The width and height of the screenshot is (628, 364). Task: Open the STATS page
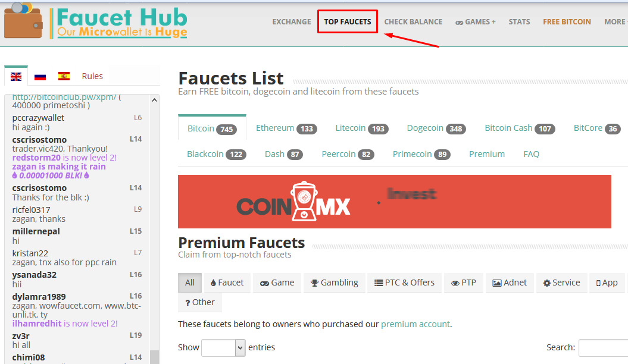click(519, 22)
